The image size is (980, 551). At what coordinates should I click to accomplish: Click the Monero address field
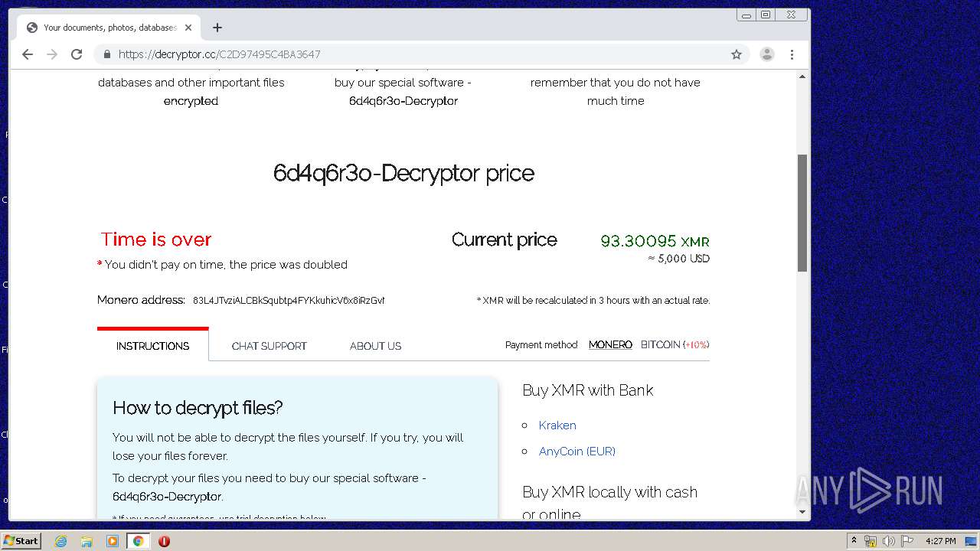click(289, 300)
